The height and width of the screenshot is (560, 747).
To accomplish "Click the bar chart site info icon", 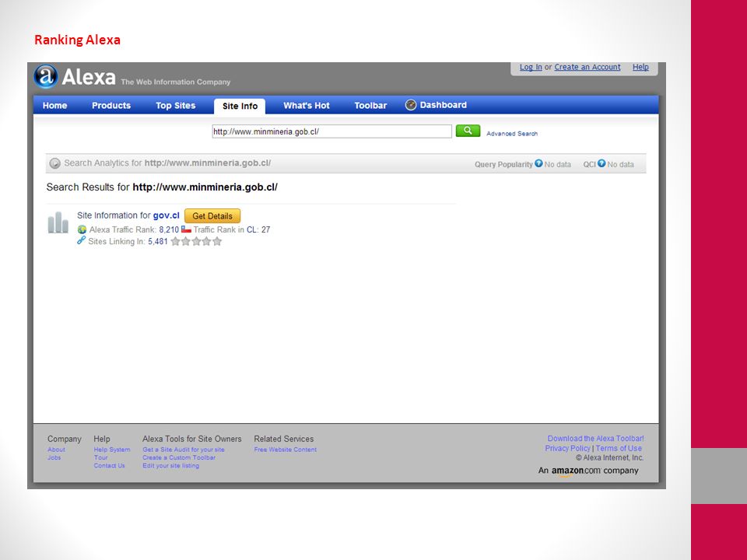I will pyautogui.click(x=58, y=222).
